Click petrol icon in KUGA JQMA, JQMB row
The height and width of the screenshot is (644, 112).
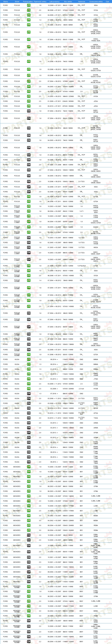[29, 374]
